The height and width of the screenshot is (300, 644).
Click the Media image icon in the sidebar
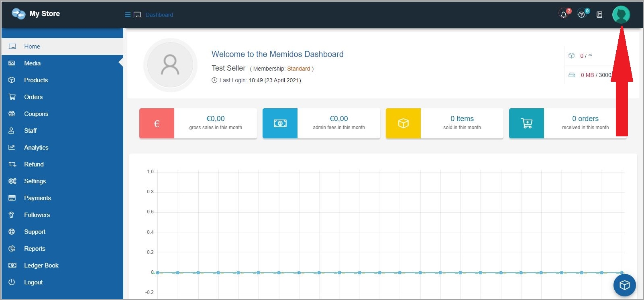point(12,63)
